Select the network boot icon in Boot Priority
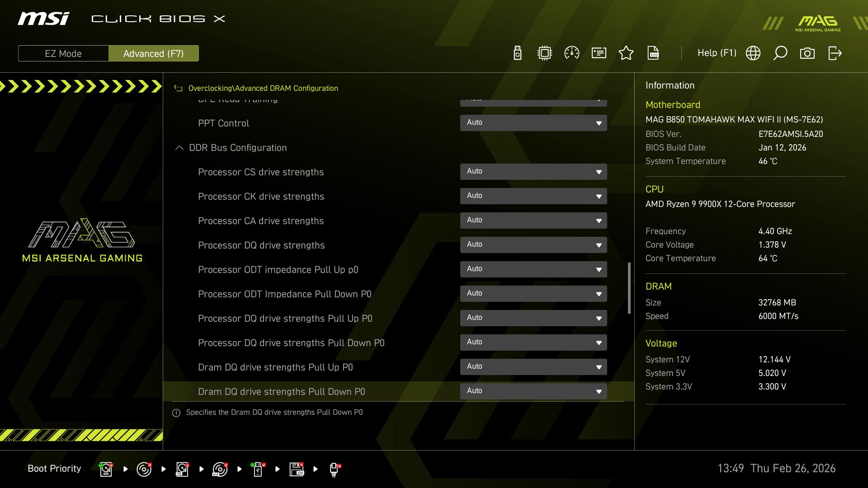868x488 pixels. (x=334, y=469)
